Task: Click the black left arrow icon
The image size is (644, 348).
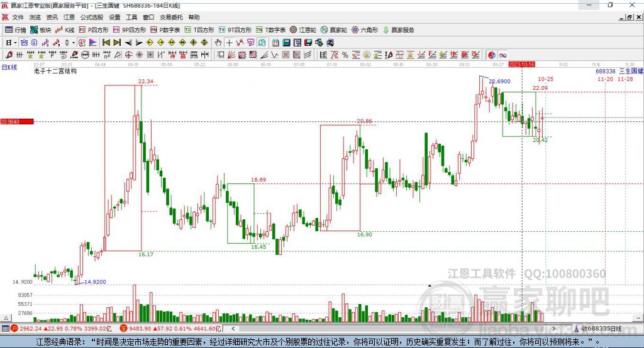Action: [128, 43]
